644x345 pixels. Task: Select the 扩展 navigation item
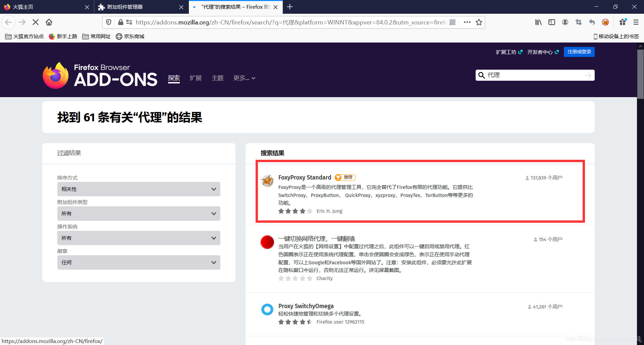tap(196, 78)
